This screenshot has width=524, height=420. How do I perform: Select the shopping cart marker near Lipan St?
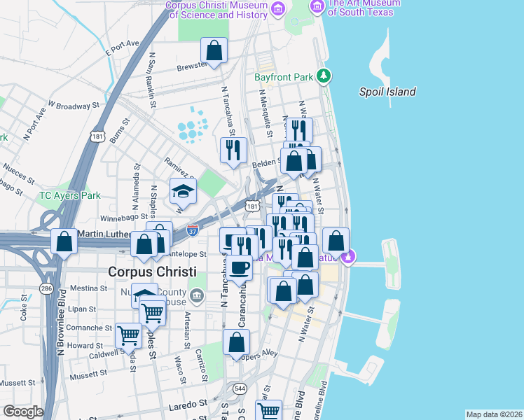pyautogui.click(x=153, y=315)
